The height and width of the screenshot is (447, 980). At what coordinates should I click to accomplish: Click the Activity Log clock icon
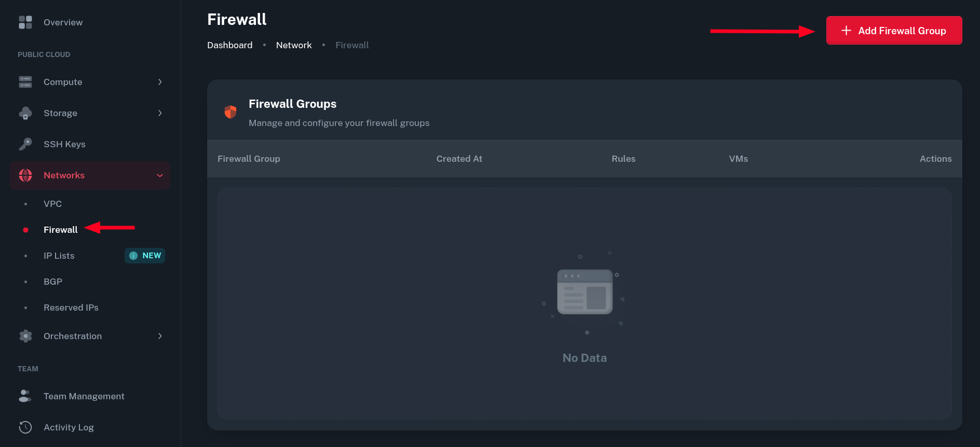coord(25,427)
